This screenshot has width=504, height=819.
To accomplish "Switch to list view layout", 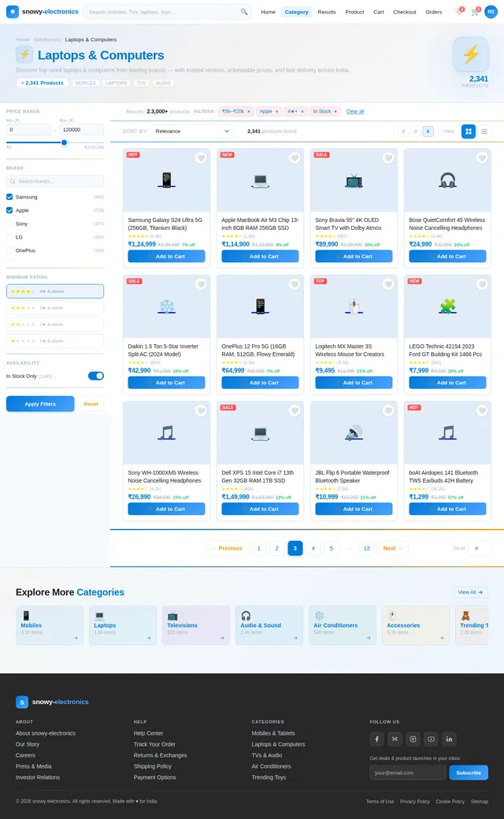I will tap(484, 132).
